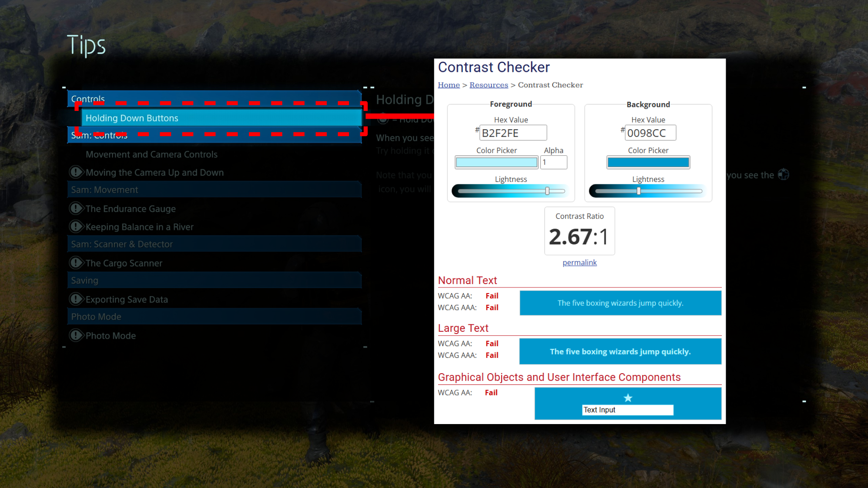
Task: Click exclamation icon beside The Cargo Scanner
Action: [76, 263]
